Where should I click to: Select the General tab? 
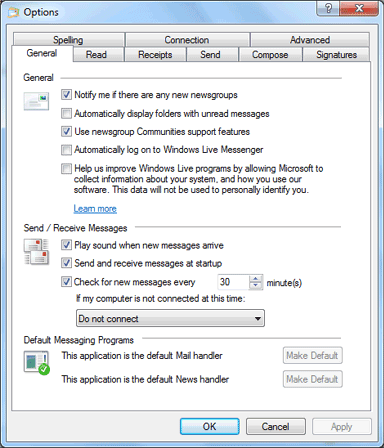(42, 53)
